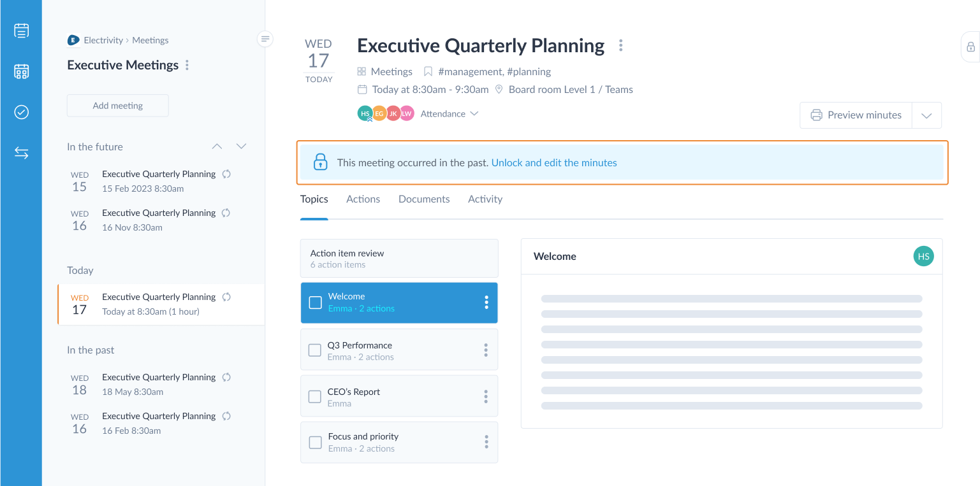Open the kebab menu on the Welcome topic
The height and width of the screenshot is (486, 980).
pos(486,303)
